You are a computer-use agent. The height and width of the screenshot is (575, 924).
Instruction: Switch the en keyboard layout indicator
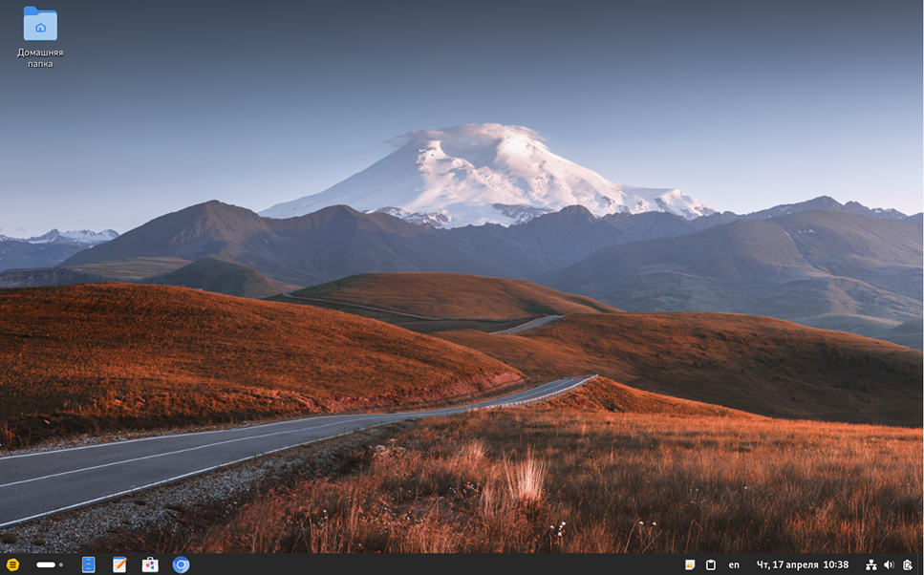(734, 564)
